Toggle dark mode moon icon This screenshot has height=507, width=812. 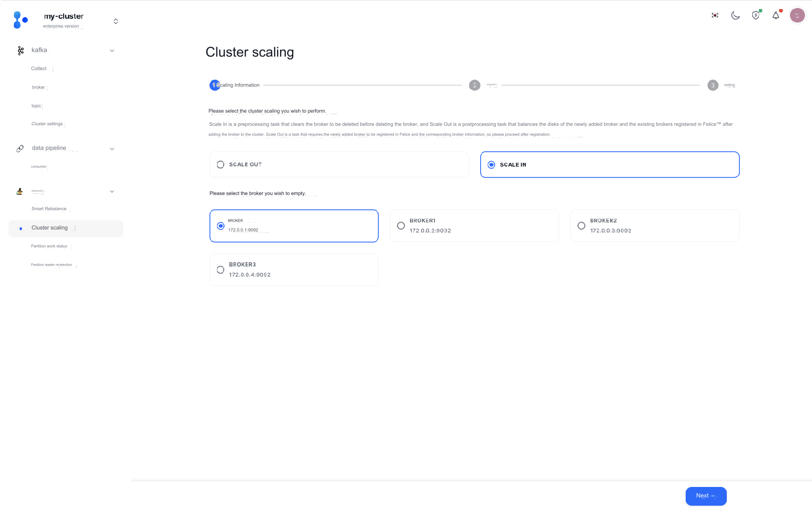click(x=735, y=16)
